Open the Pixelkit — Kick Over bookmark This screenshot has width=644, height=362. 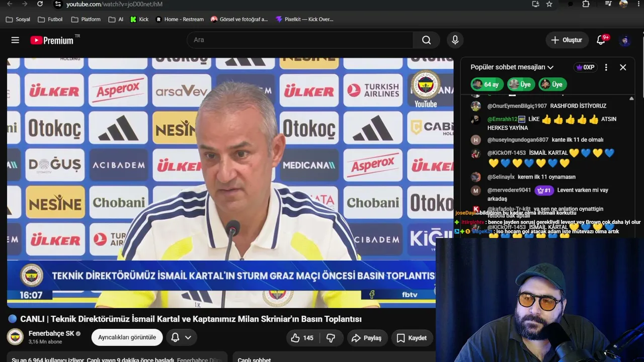click(x=304, y=19)
